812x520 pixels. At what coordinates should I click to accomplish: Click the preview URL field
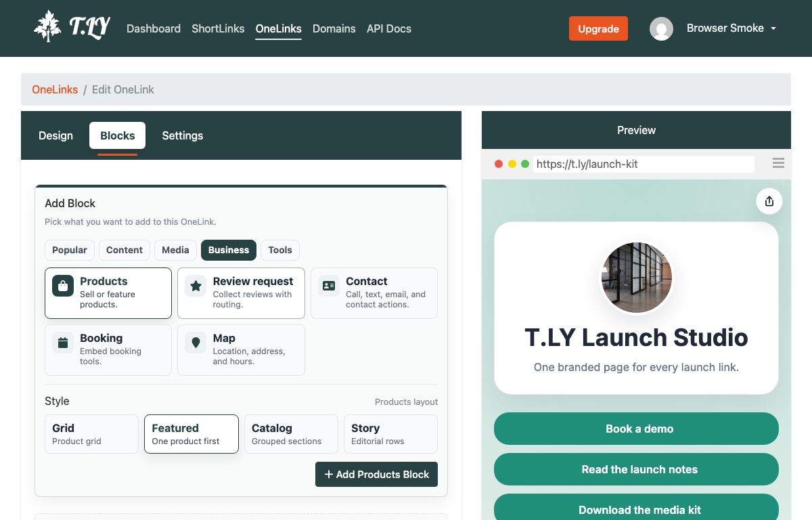644,164
